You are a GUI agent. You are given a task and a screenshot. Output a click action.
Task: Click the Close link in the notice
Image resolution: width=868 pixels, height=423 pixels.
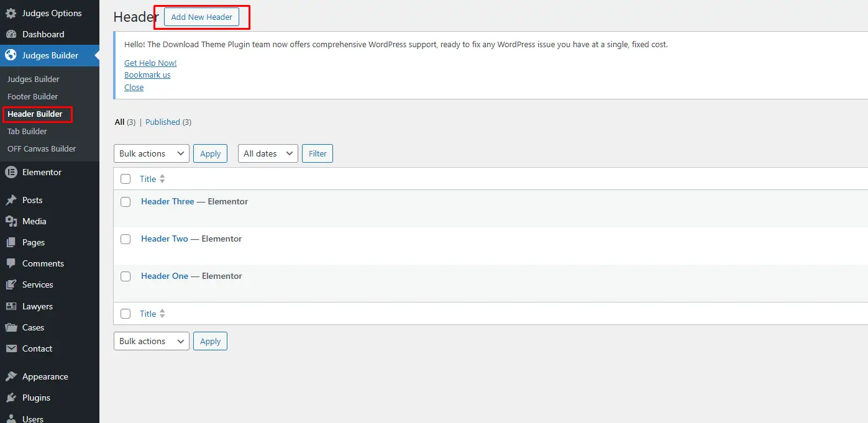[x=134, y=88]
